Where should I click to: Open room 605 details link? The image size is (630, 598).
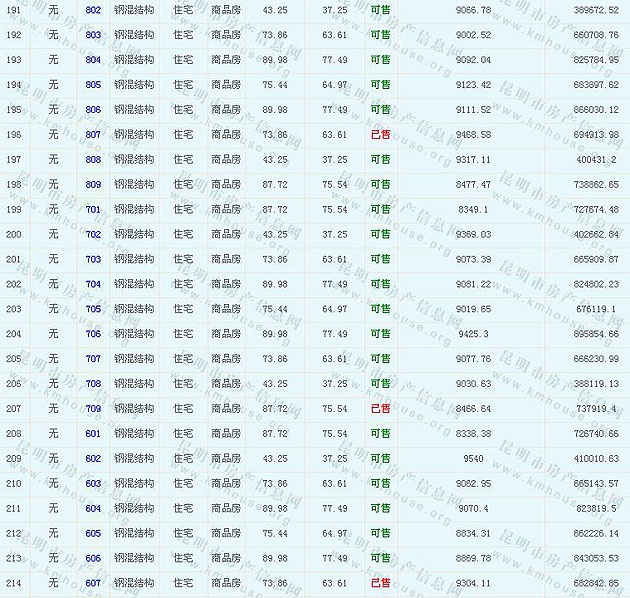(93, 533)
